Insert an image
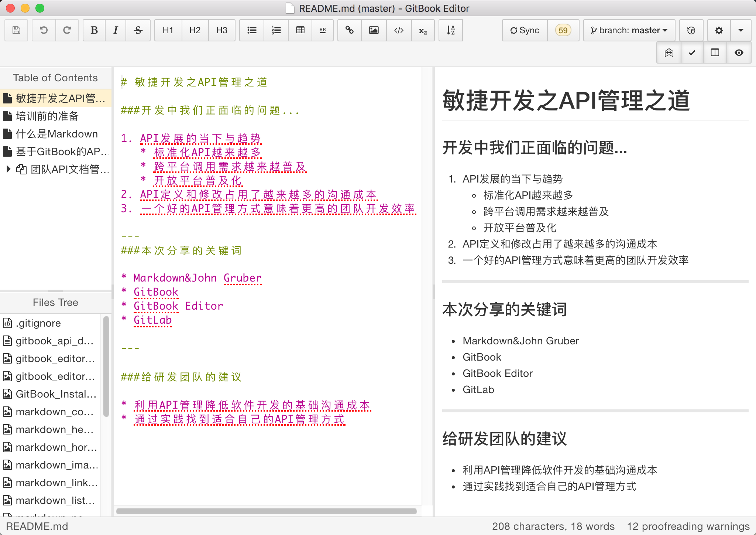 pyautogui.click(x=374, y=30)
